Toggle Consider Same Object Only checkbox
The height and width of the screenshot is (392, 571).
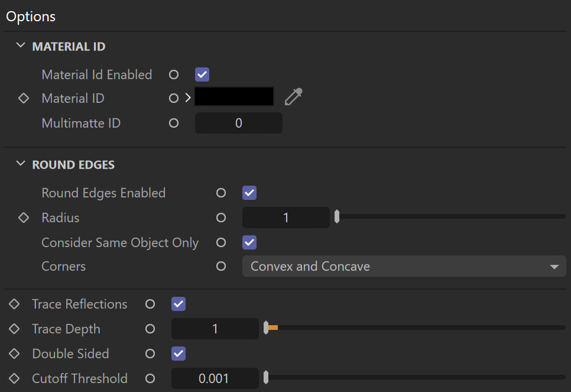(x=249, y=242)
